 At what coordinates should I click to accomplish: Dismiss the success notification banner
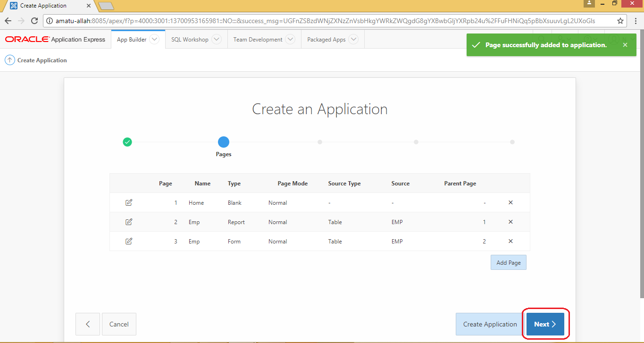tap(625, 45)
